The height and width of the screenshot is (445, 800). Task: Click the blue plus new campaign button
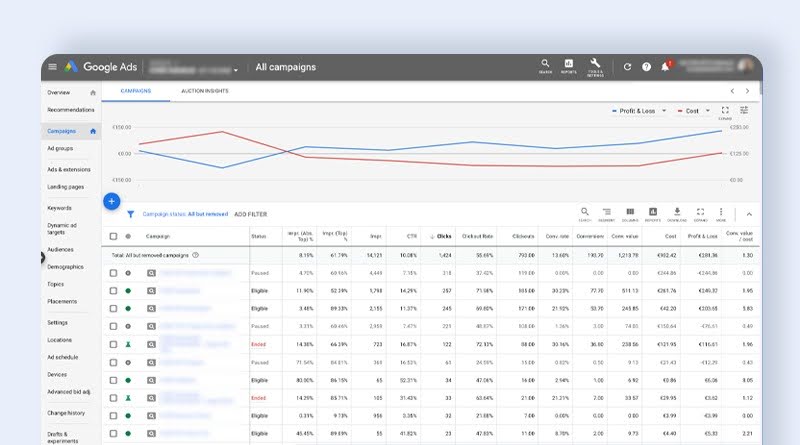pos(112,202)
